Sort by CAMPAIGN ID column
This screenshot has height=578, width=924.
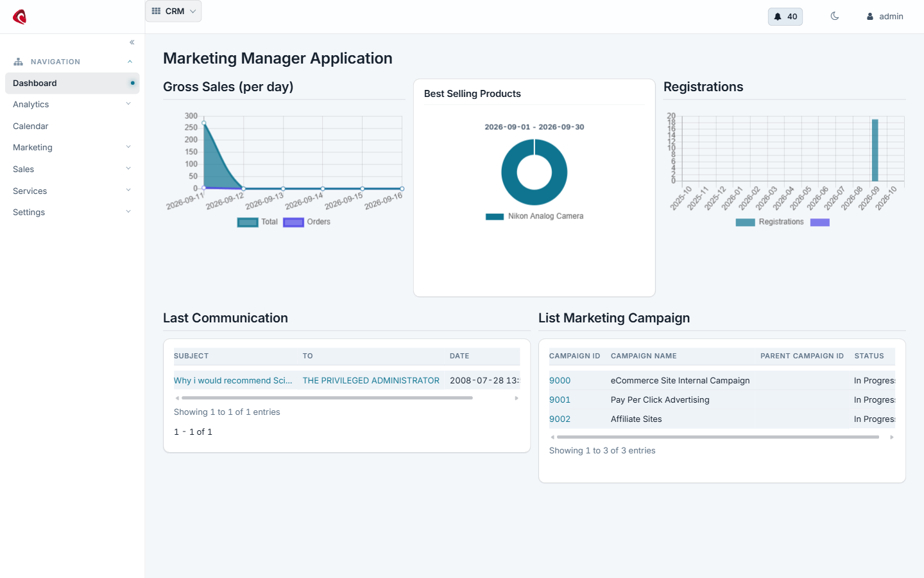[575, 356]
